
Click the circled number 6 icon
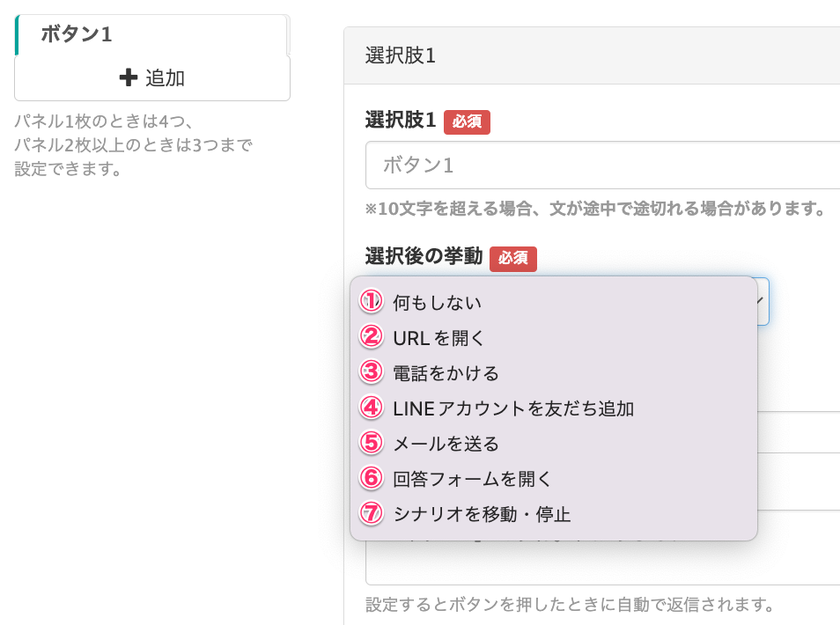(372, 478)
